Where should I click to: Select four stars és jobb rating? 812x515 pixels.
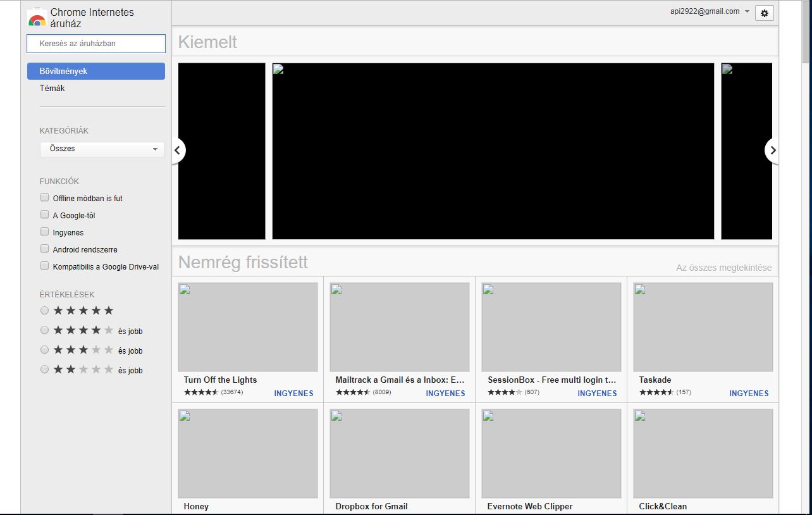tap(44, 330)
